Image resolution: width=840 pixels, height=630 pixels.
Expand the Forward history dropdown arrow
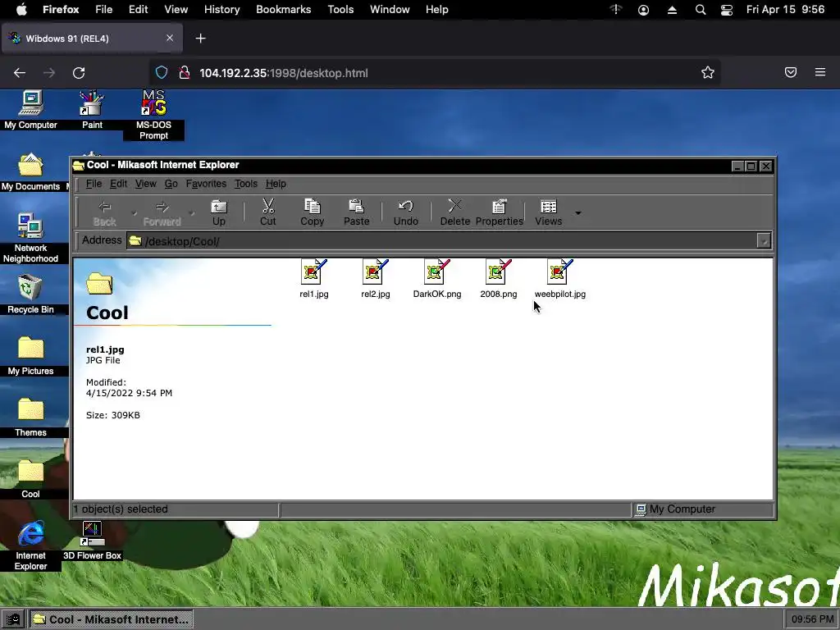192,213
